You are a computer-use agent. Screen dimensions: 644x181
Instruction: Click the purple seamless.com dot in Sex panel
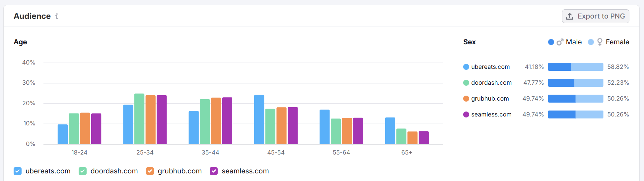(466, 114)
